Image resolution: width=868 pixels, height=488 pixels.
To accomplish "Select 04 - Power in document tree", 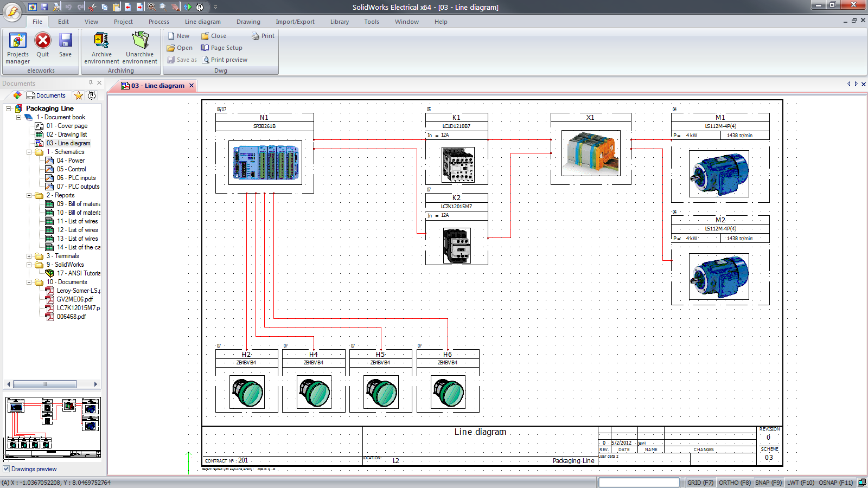I will point(71,160).
